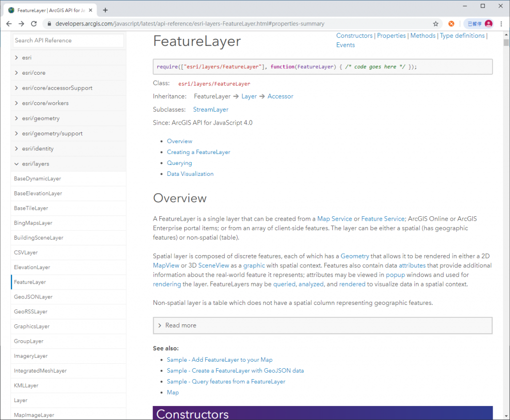
Task: Open BaseDynamicLayer in the sidebar
Action: [68, 178]
